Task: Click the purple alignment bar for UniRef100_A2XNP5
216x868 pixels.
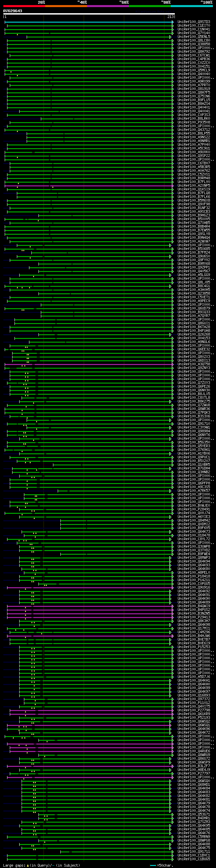Action: tap(89, 186)
